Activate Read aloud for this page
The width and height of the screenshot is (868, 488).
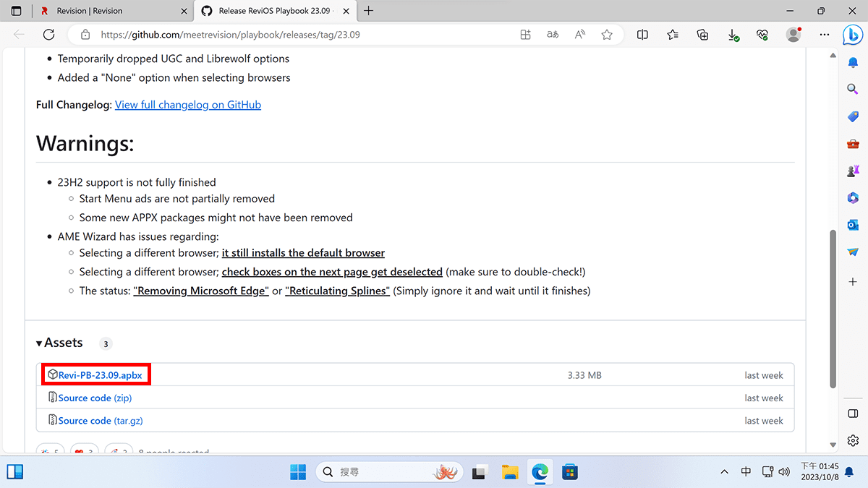(579, 34)
